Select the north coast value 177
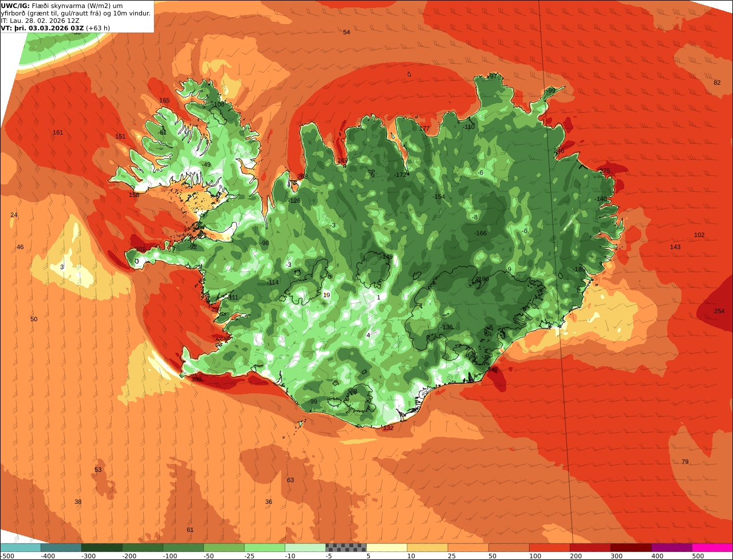This screenshot has height=560, width=733. pos(424,128)
